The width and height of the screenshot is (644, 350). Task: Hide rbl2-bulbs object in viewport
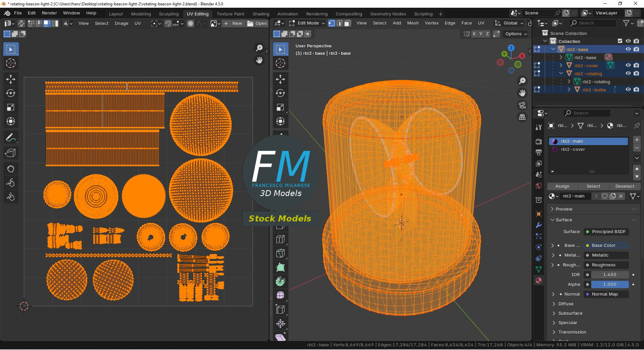(x=628, y=90)
